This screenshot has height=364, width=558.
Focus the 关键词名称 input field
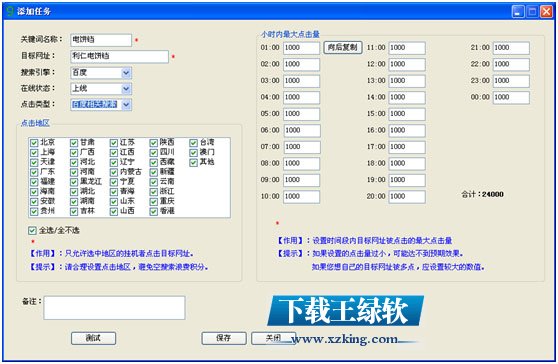point(101,40)
